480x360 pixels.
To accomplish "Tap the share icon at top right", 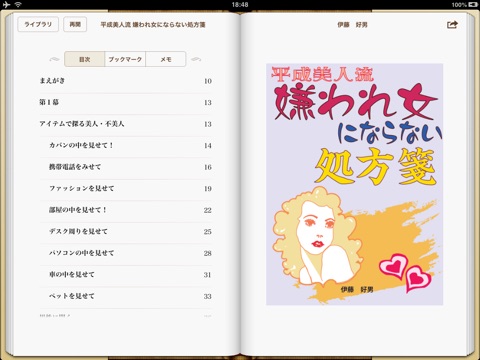I will [x=452, y=24].
